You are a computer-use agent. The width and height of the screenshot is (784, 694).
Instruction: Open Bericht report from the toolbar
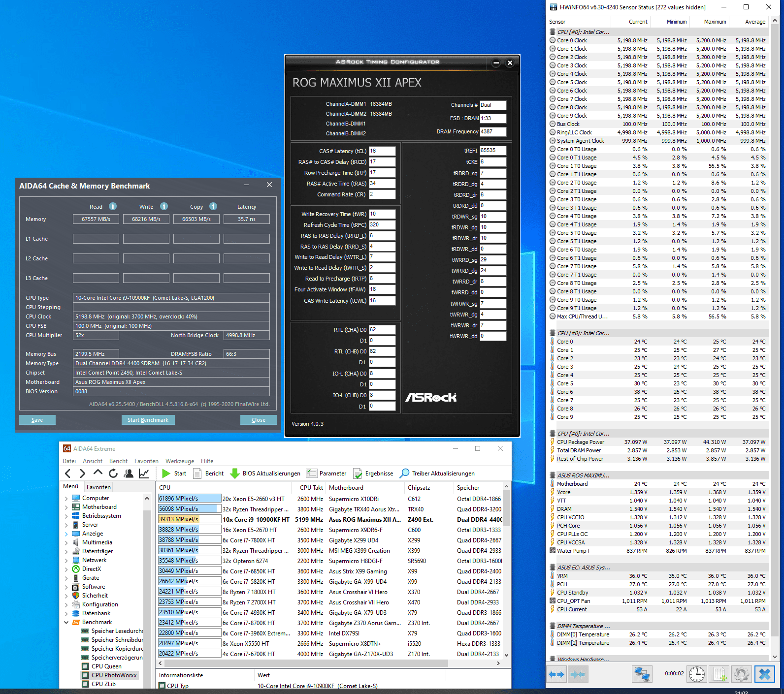[x=208, y=473]
